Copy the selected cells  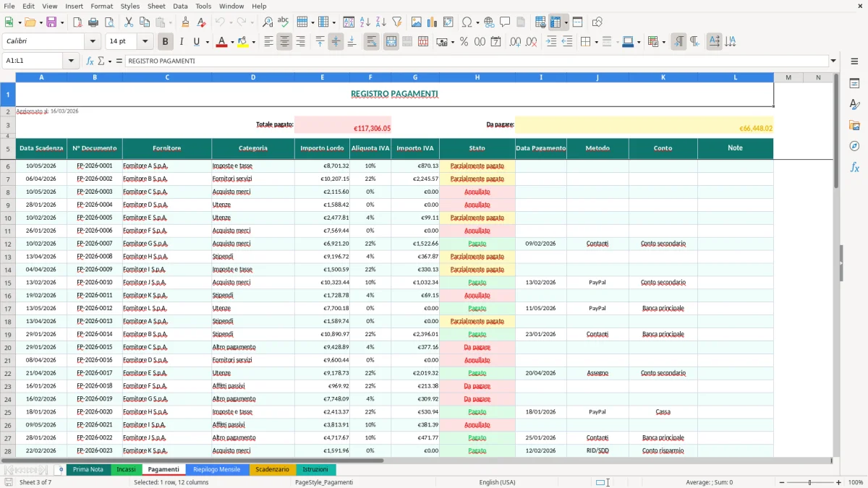coord(145,22)
